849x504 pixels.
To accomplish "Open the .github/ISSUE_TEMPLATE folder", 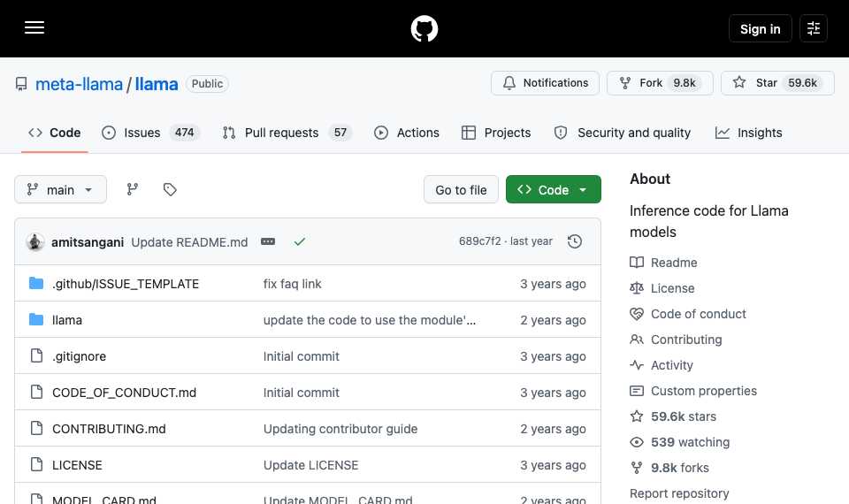I will point(126,284).
